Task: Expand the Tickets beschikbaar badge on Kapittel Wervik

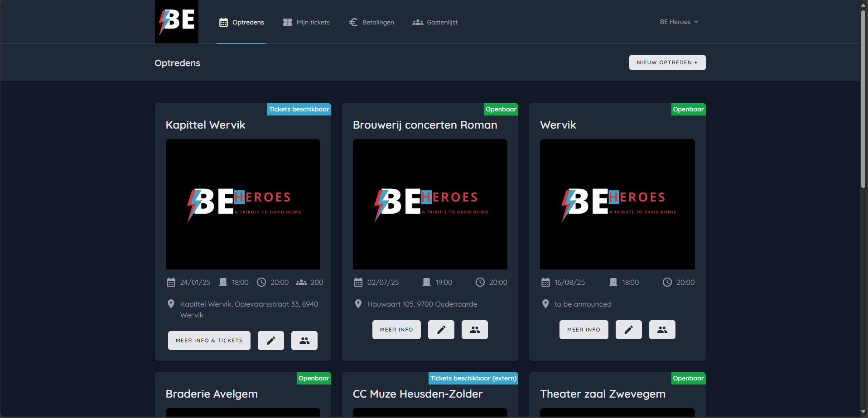Action: (x=299, y=109)
